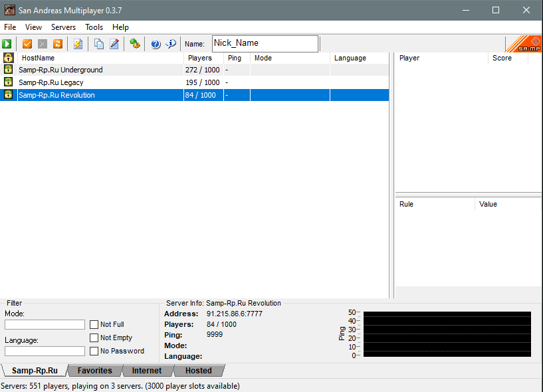543x392 pixels.
Task: Click the ping value 9999
Action: 215,334
